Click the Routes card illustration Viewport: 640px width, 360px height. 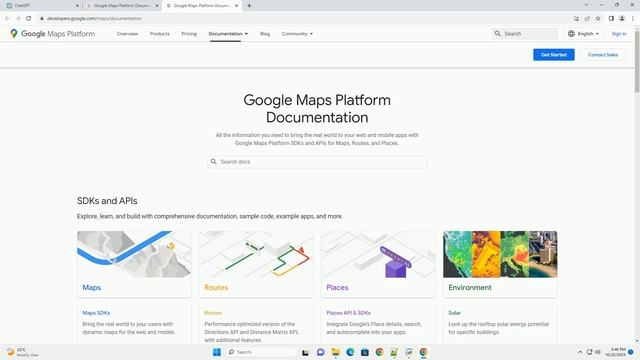coord(256,254)
